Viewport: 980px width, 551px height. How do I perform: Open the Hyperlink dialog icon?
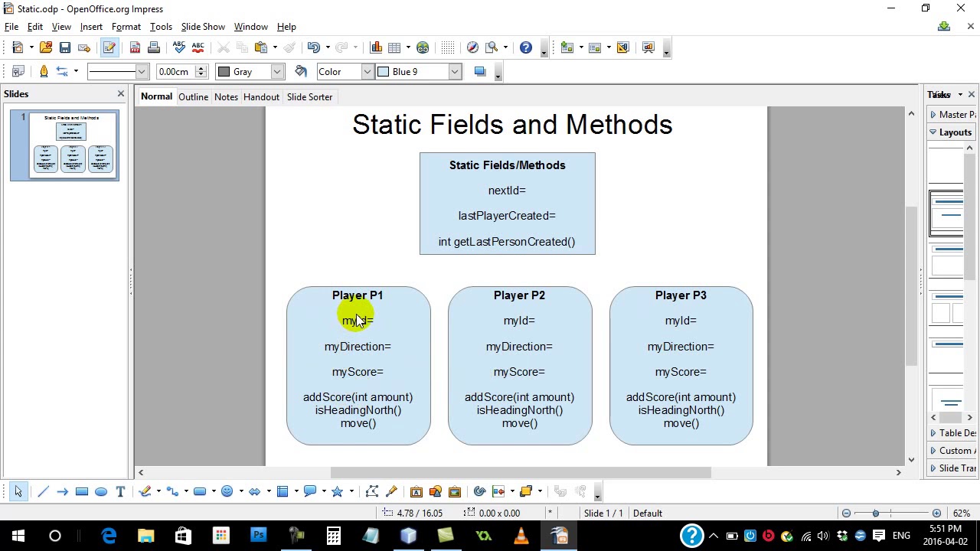click(423, 47)
